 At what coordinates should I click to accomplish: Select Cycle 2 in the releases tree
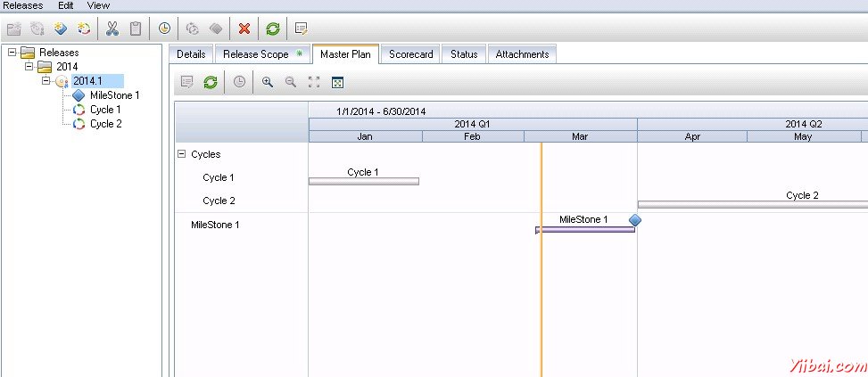coord(105,124)
